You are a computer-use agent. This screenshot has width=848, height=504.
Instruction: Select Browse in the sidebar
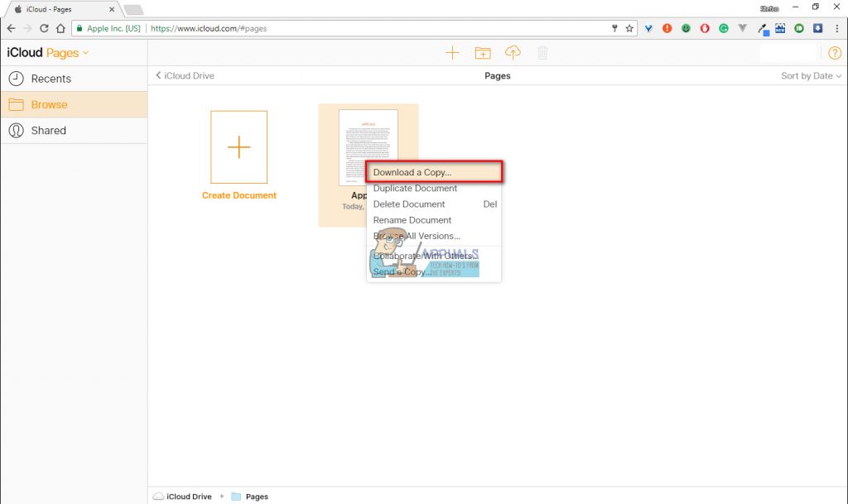[74, 104]
